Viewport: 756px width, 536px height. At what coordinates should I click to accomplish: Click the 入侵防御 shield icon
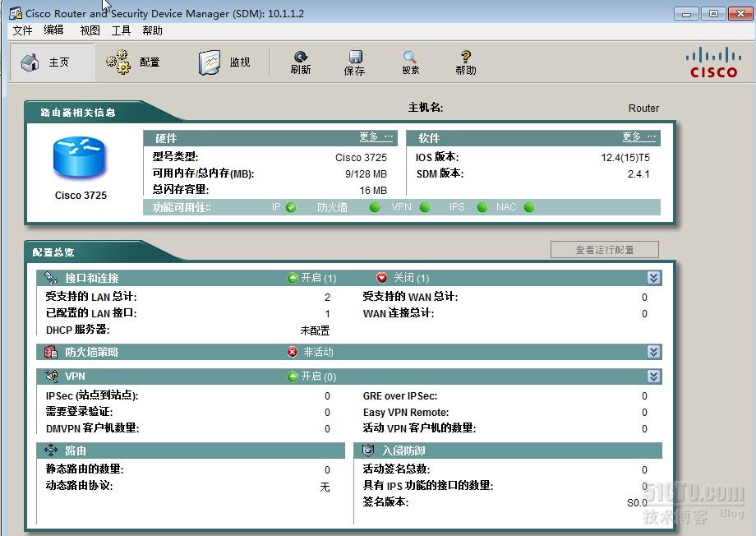click(368, 451)
